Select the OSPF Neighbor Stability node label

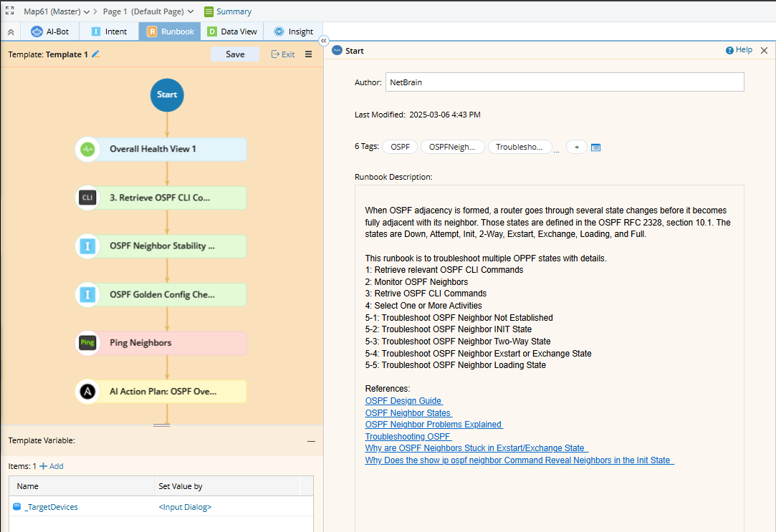click(x=163, y=246)
